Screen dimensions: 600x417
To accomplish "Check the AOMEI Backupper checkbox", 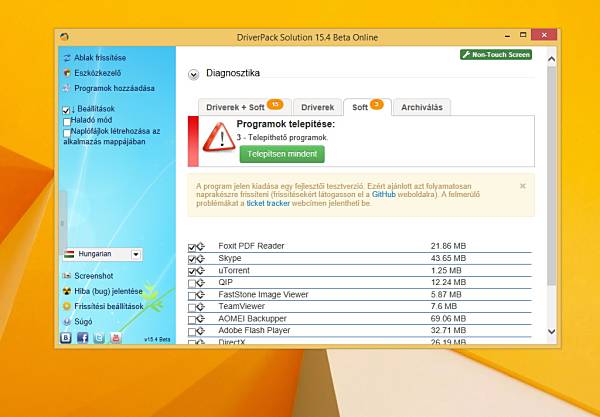I will (x=192, y=320).
